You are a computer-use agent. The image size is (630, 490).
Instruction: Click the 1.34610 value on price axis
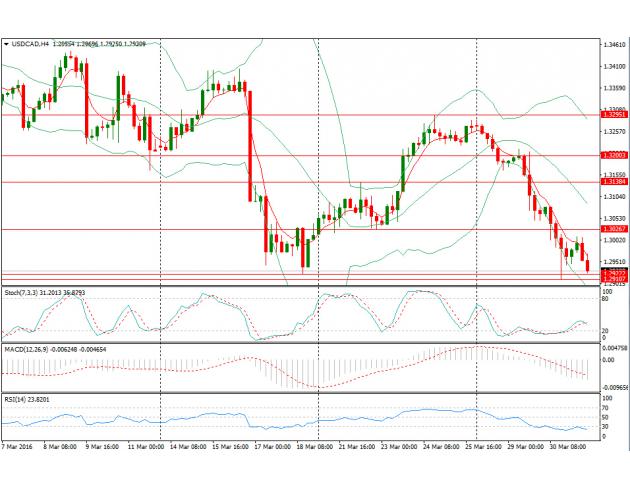pyautogui.click(x=613, y=45)
